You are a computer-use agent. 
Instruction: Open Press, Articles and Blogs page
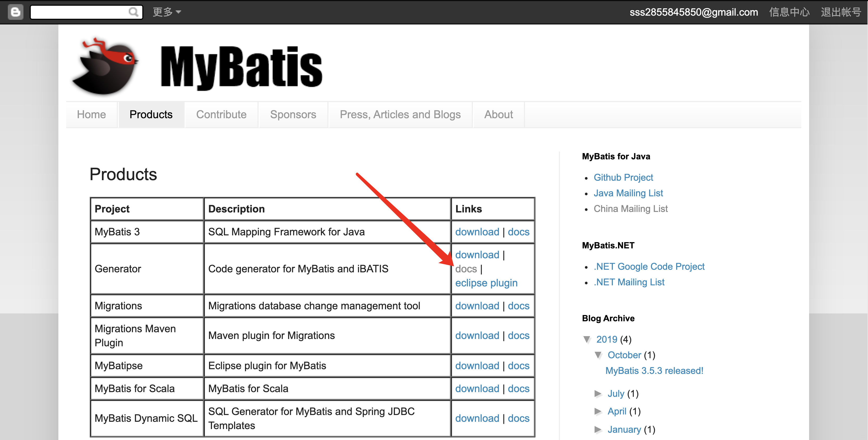[x=400, y=115]
